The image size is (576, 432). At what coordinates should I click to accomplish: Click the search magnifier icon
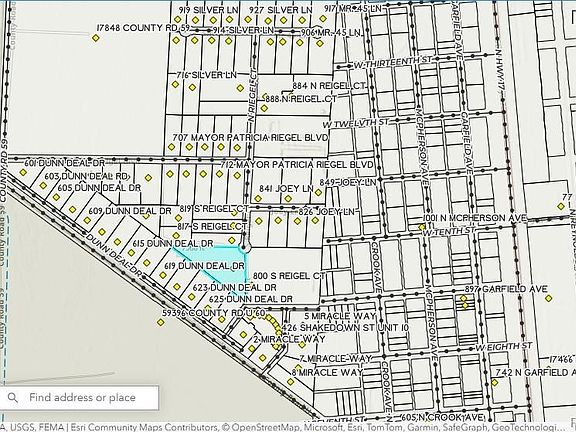tap(13, 397)
